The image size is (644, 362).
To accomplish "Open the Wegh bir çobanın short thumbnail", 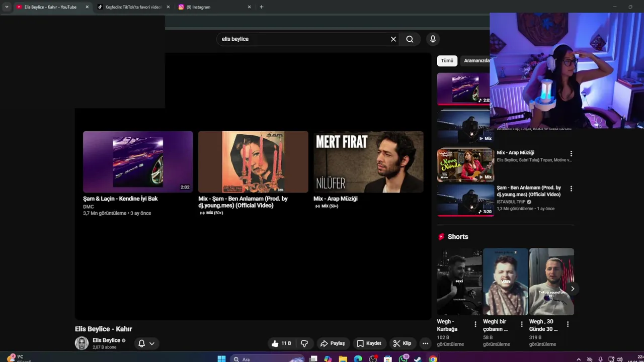I will tap(505, 282).
